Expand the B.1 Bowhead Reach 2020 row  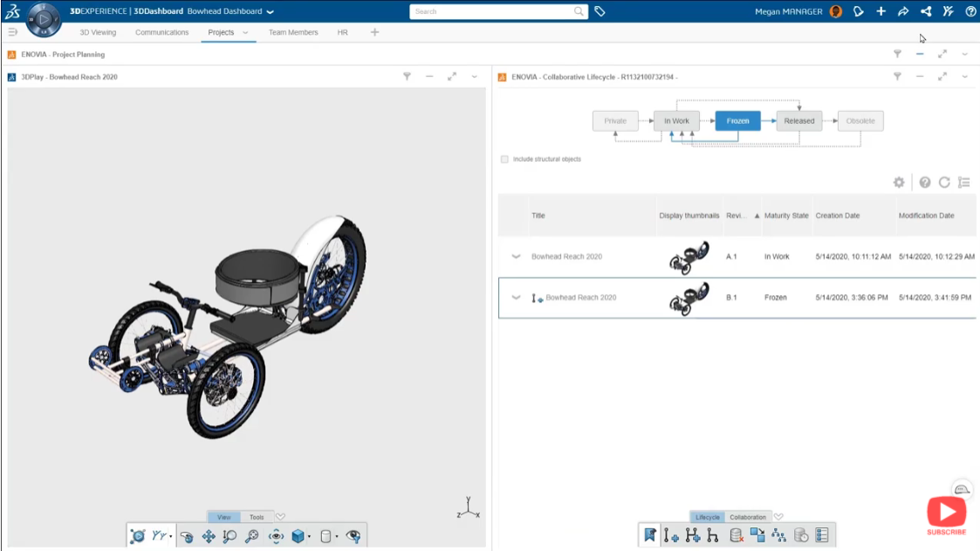(x=516, y=298)
